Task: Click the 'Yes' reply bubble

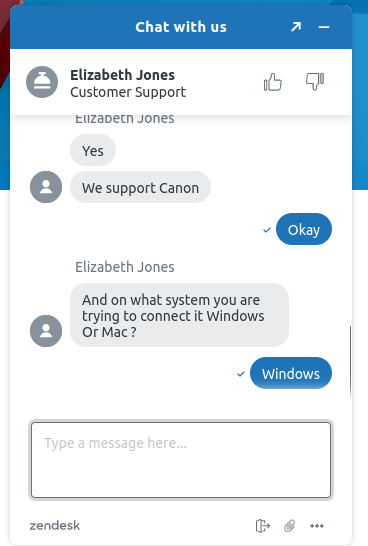Action: click(x=93, y=150)
